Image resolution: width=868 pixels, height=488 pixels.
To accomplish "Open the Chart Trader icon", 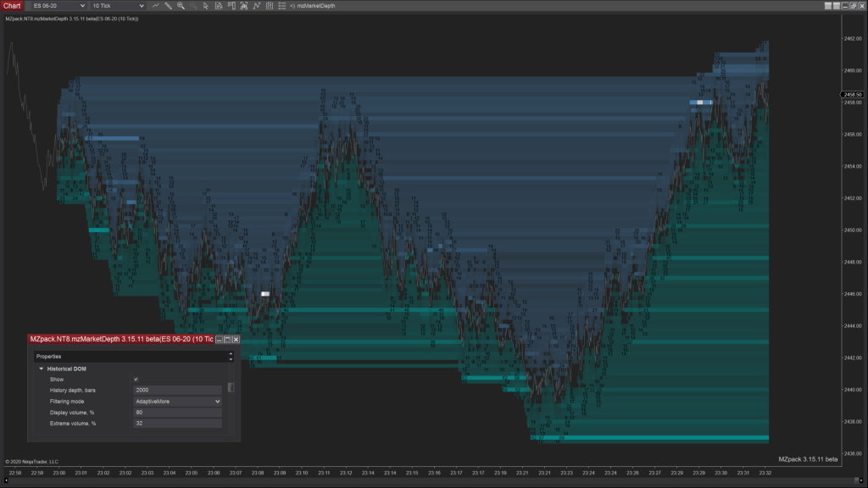I will click(x=231, y=6).
